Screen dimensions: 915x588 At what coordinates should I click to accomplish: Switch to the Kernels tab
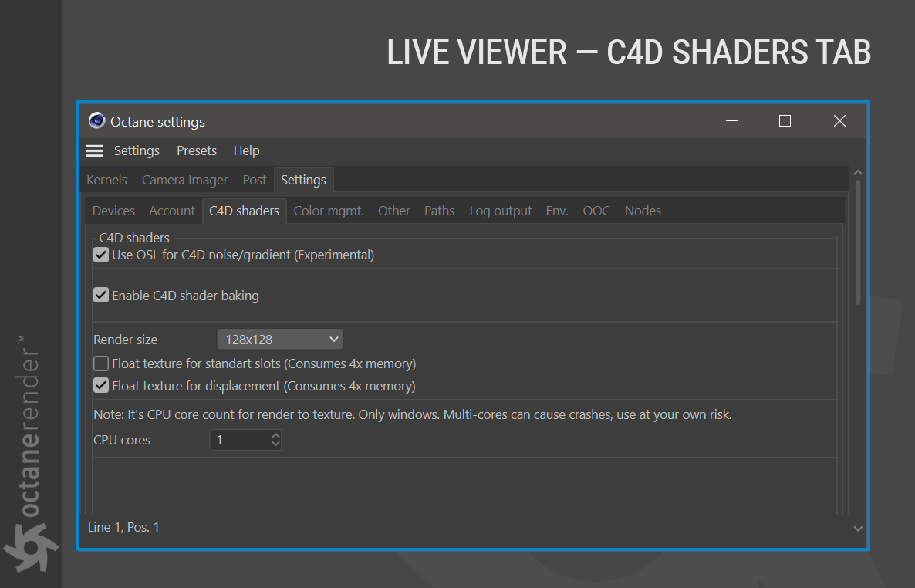[x=106, y=180]
